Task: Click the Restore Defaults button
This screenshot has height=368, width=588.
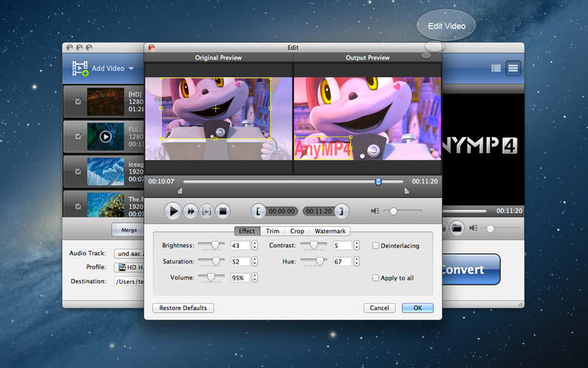Action: pos(183,308)
